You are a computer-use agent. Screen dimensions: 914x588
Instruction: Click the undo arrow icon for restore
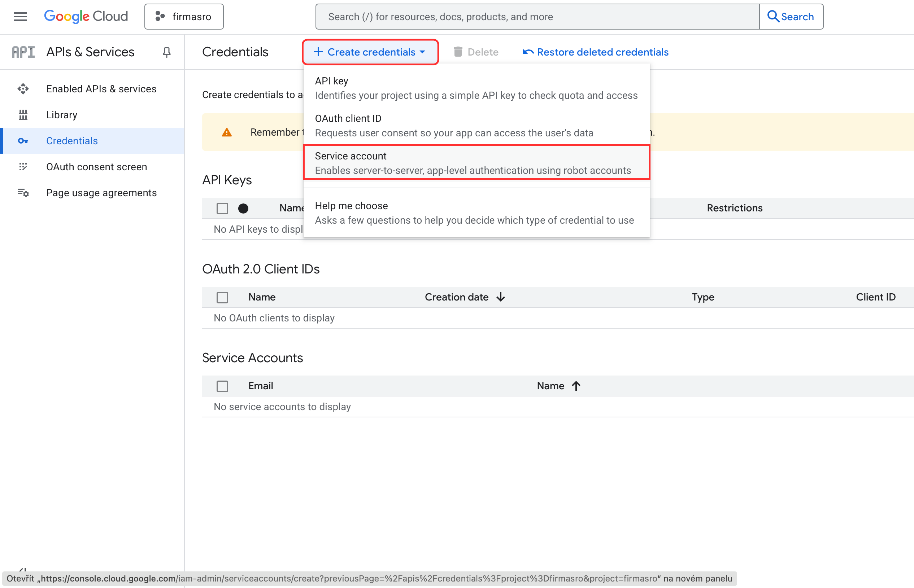click(x=528, y=52)
